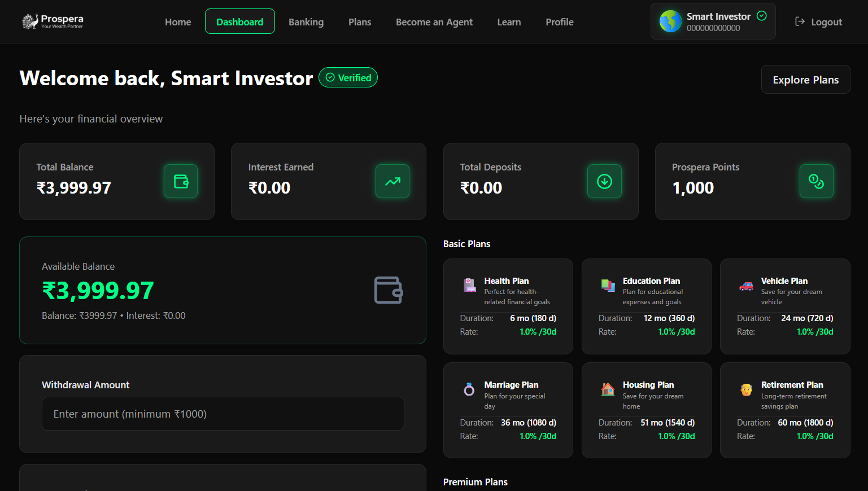868x491 pixels.
Task: Click the wallet icon on Available Balance card
Action: (388, 290)
